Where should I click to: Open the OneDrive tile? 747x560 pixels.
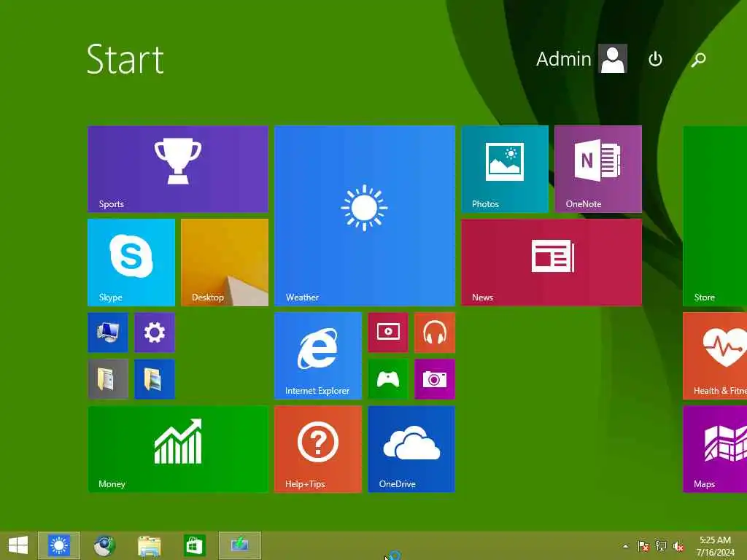coord(411,449)
